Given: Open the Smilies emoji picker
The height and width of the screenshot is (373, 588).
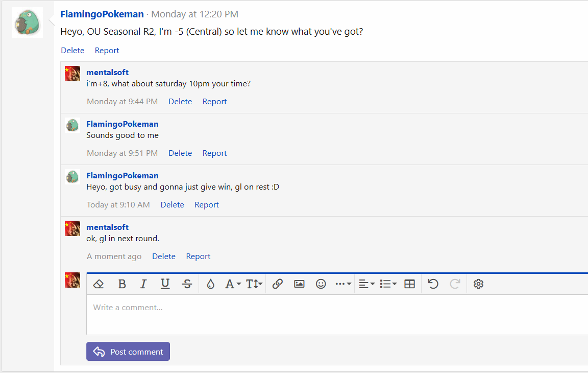Looking at the screenshot, I should pyautogui.click(x=321, y=284).
